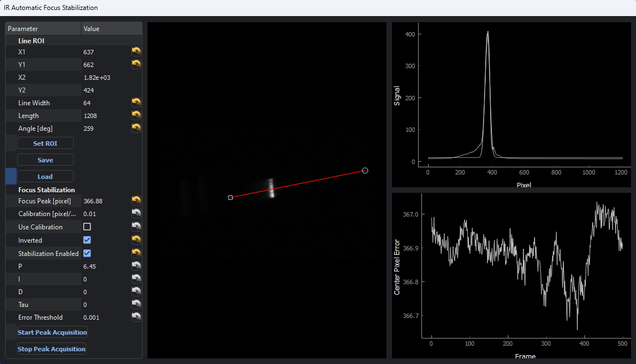Image resolution: width=636 pixels, height=364 pixels.
Task: Reset the Stabilization Enabled setting
Action: pos(136,253)
